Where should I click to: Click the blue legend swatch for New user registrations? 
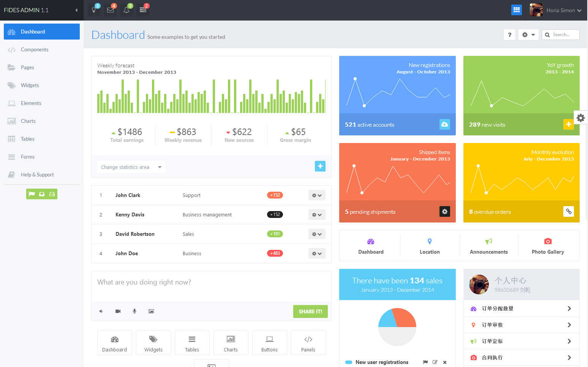click(349, 362)
